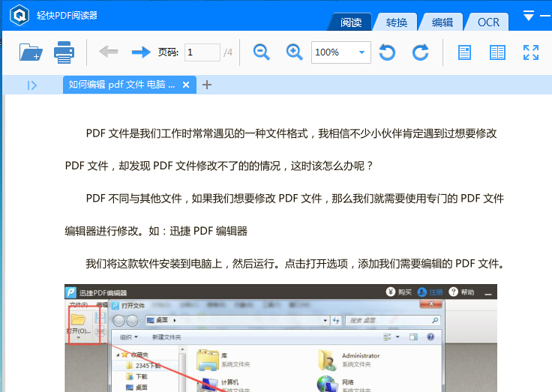Switch to the 阅读 tab
Screen dimensions: 552x392
[351, 22]
